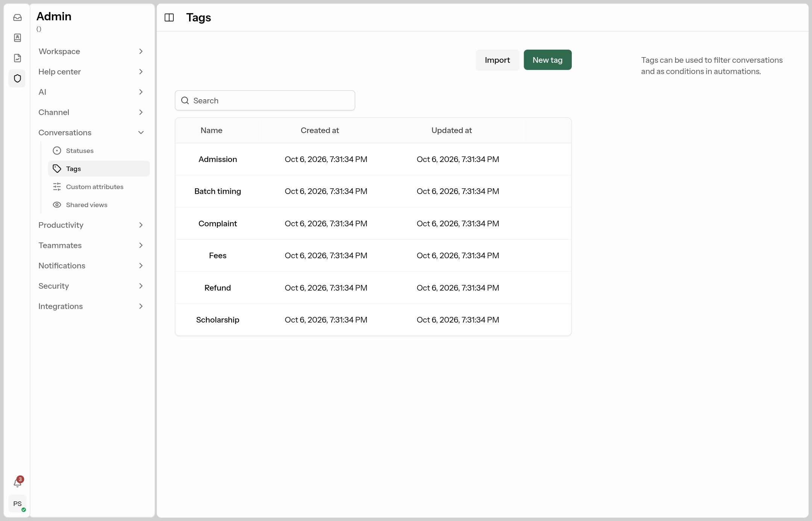
Task: Expand the Teammates section
Action: coord(91,245)
